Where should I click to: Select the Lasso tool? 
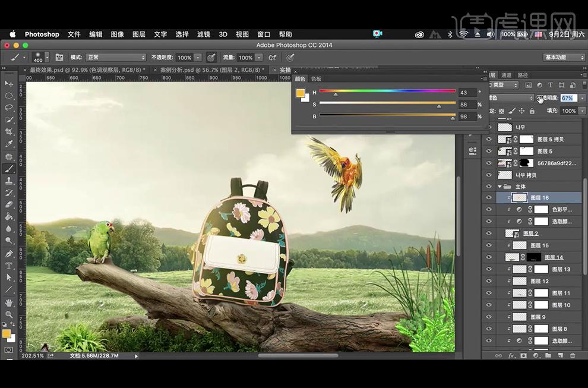pos(9,108)
